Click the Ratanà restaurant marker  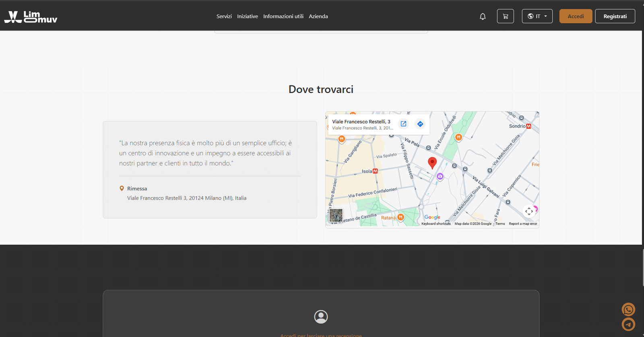pyautogui.click(x=400, y=217)
